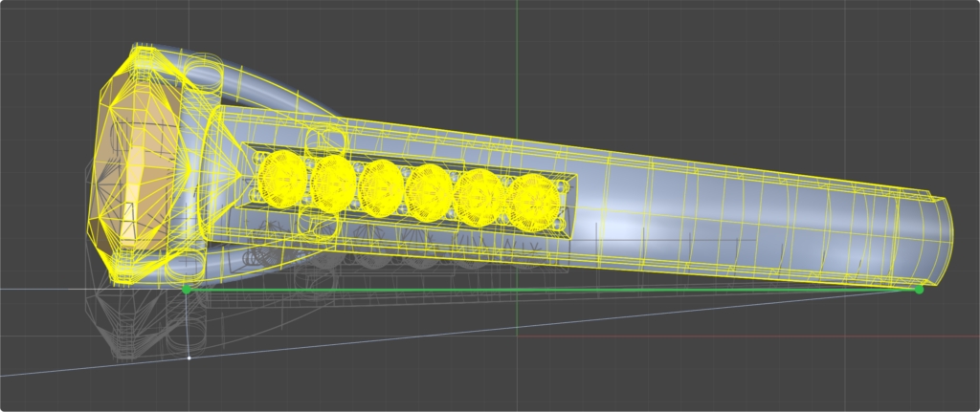Click the green vertical axis line
The width and height of the screenshot is (980, 412).
517,57
